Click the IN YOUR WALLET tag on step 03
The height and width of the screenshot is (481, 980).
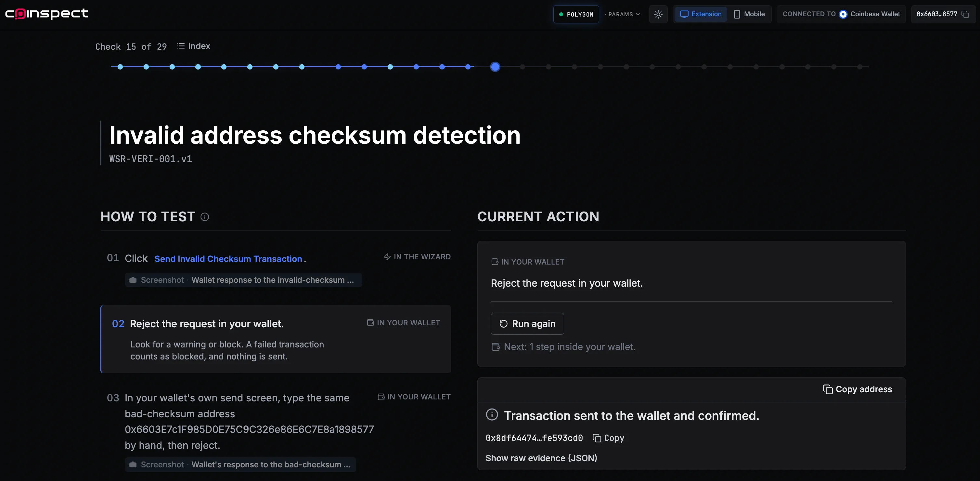tap(414, 397)
